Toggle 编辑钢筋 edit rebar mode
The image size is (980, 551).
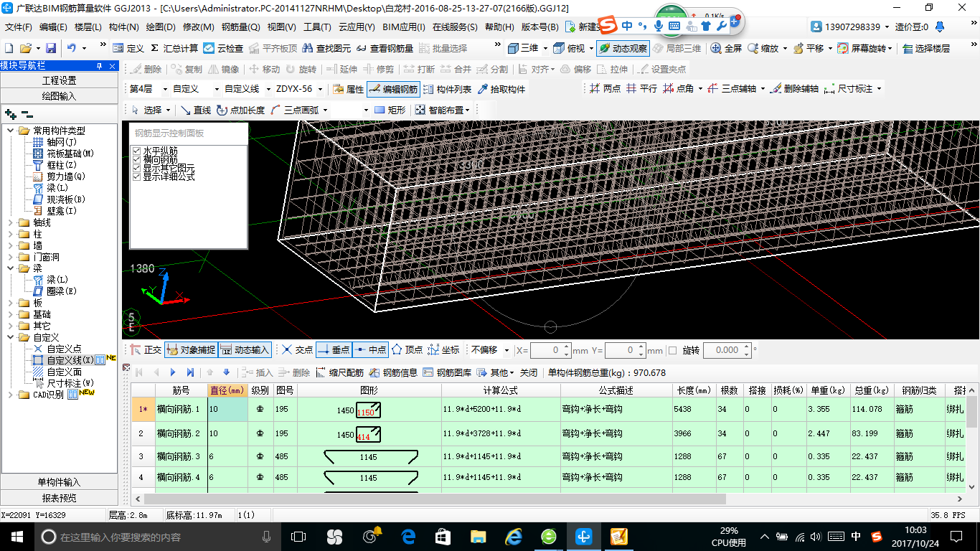(x=393, y=89)
